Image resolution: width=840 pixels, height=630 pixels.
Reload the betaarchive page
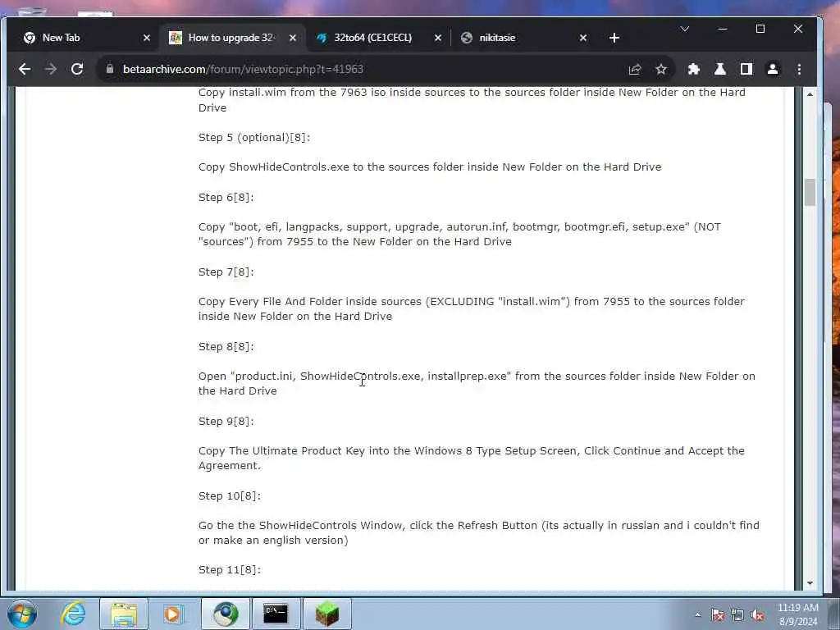77,69
